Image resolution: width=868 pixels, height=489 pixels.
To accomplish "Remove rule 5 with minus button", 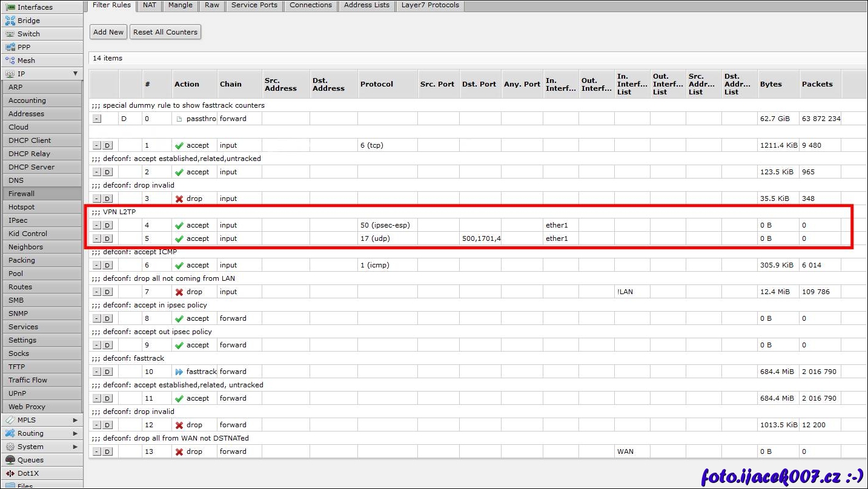I will coord(97,238).
